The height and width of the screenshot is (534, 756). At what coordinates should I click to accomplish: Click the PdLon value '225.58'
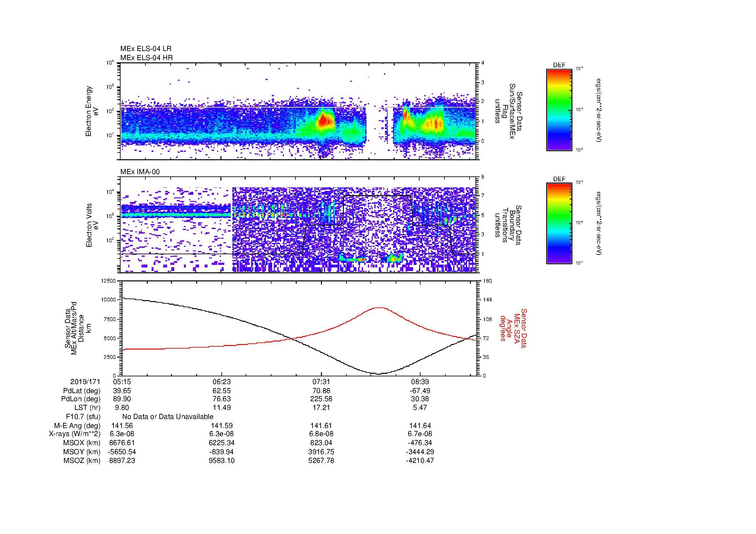click(321, 399)
